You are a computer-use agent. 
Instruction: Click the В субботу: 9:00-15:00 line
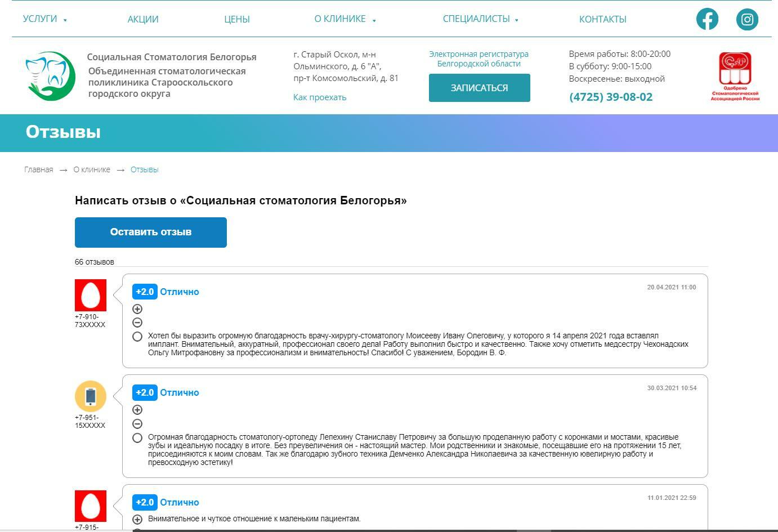coord(610,66)
